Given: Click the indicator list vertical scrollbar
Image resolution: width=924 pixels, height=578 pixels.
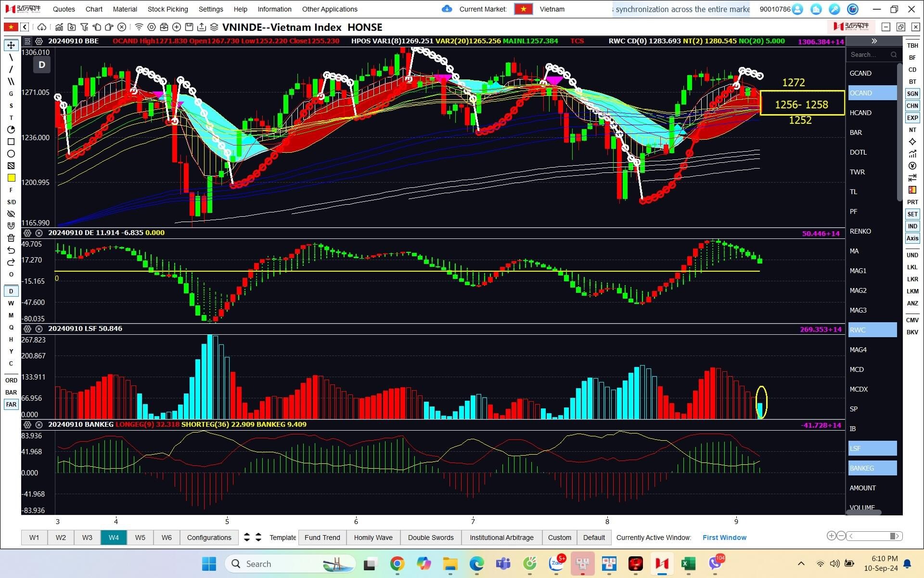Looking at the screenshot, I should (x=899, y=132).
